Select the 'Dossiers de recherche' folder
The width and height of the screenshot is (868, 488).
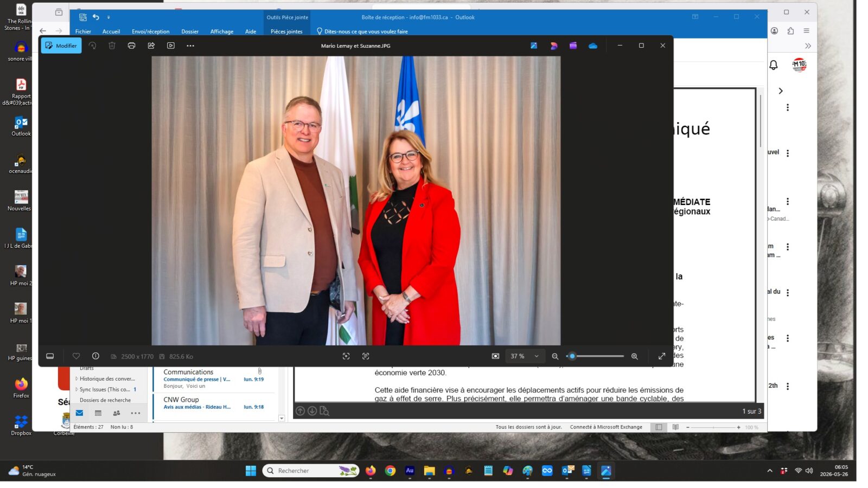point(105,400)
